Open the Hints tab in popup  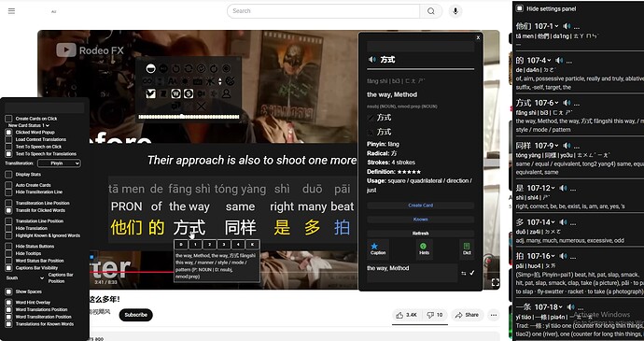pos(424,249)
